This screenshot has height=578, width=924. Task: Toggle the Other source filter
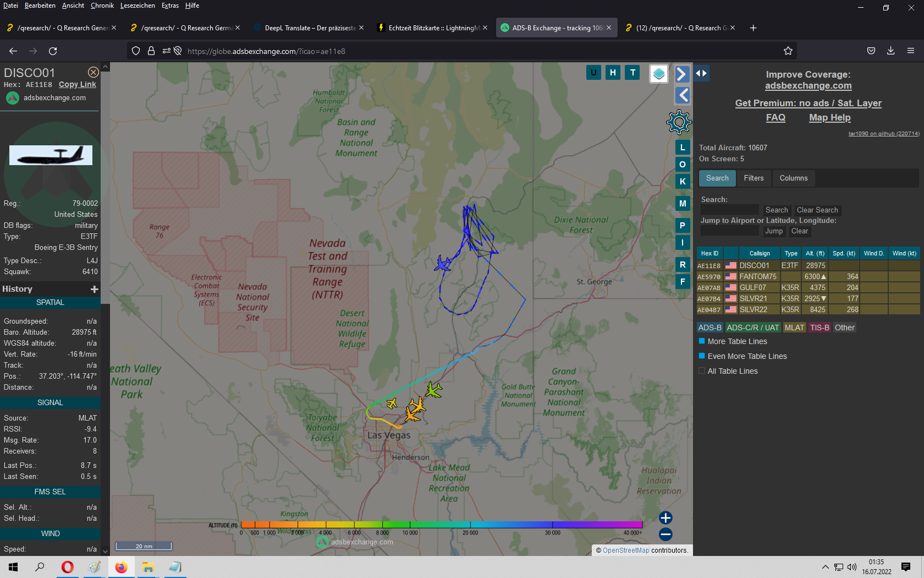coord(845,328)
